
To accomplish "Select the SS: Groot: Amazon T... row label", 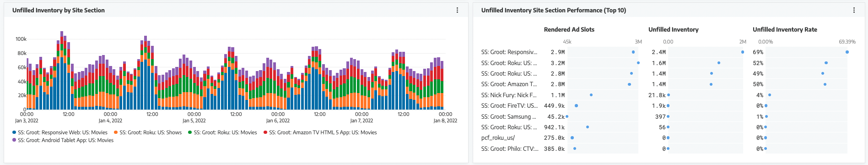I will pos(509,84).
